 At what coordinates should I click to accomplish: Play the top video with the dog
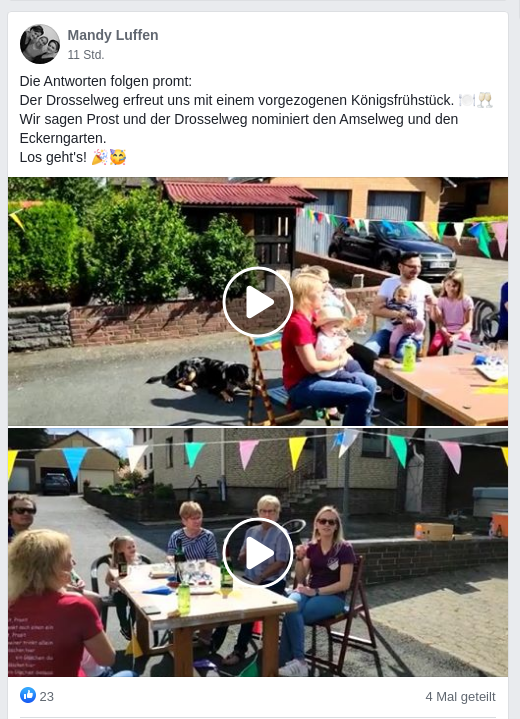pos(258,302)
